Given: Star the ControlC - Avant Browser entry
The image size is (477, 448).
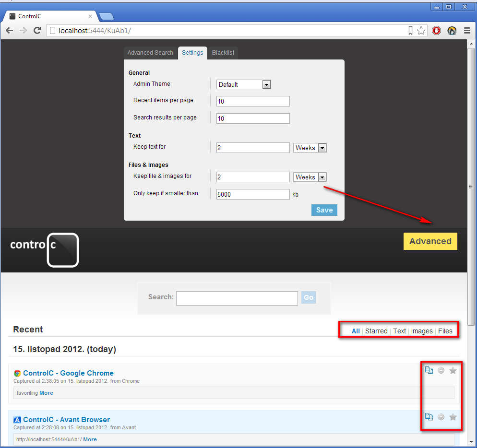Looking at the screenshot, I should click(453, 417).
